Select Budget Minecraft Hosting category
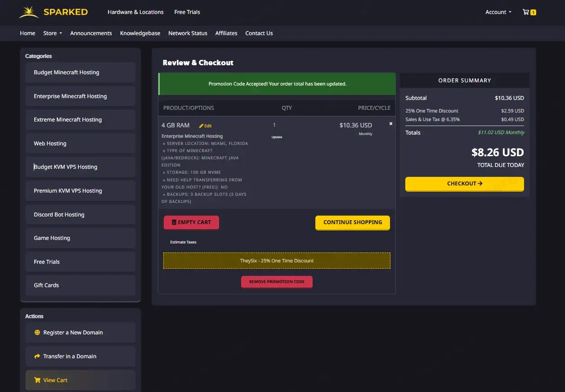Image resolution: width=565 pixels, height=392 pixels. 81,72
